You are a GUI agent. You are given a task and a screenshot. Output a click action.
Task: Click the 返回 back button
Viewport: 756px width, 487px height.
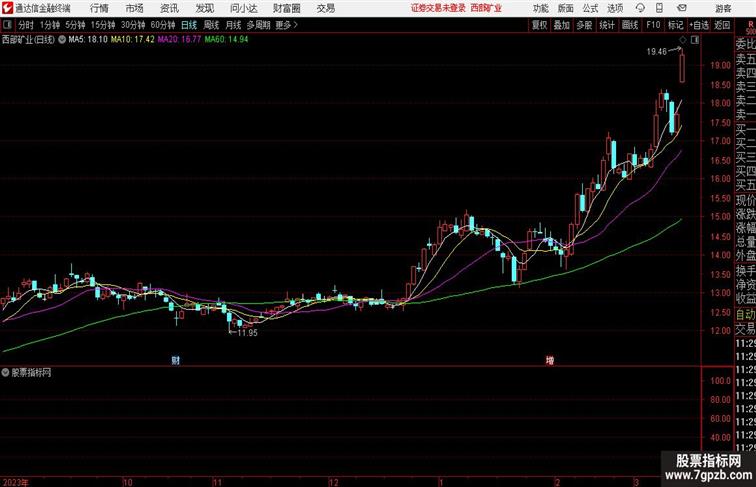[x=722, y=25]
